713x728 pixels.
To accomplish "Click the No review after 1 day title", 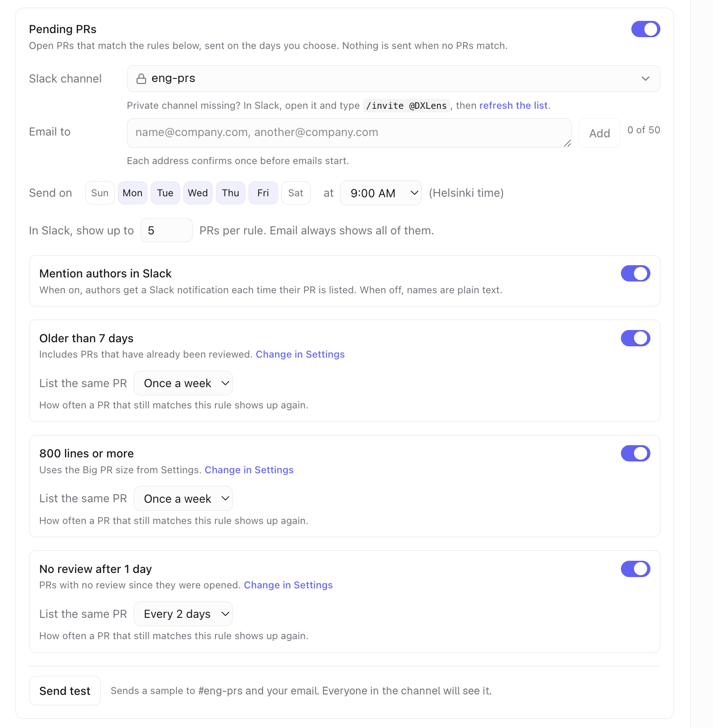I will coord(95,569).
